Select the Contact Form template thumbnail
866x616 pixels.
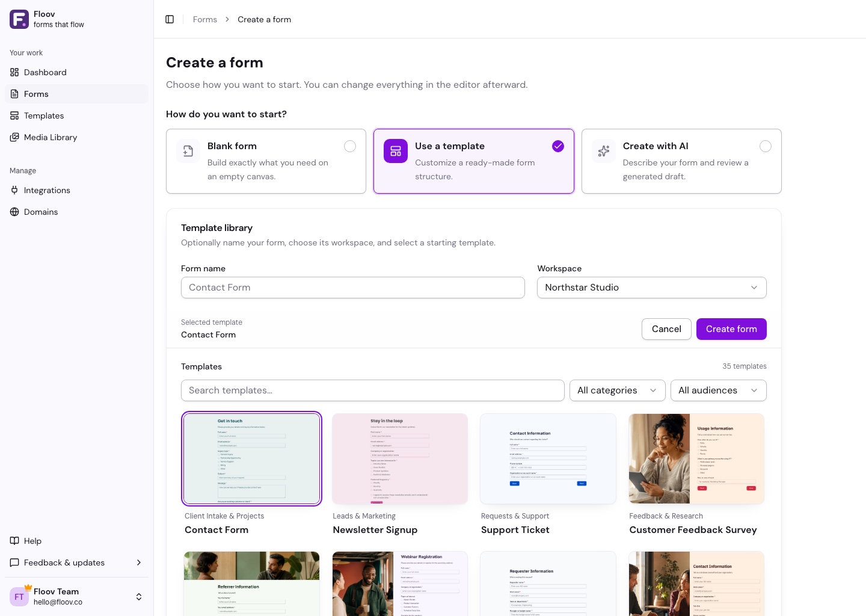[x=251, y=459]
